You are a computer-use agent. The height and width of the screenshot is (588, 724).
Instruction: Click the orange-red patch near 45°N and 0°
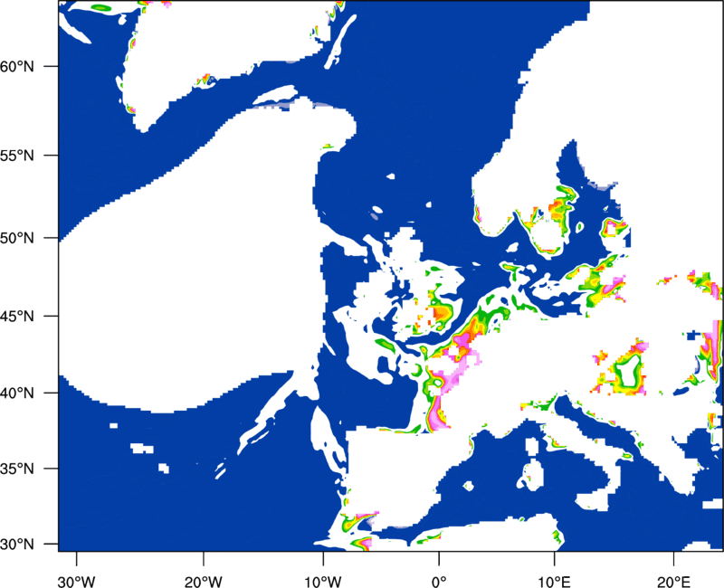442,314
